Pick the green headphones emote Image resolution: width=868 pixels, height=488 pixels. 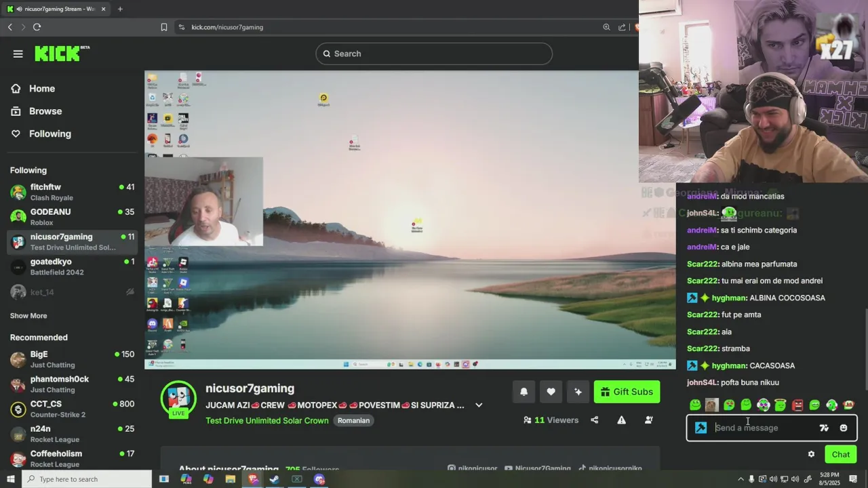(x=831, y=405)
